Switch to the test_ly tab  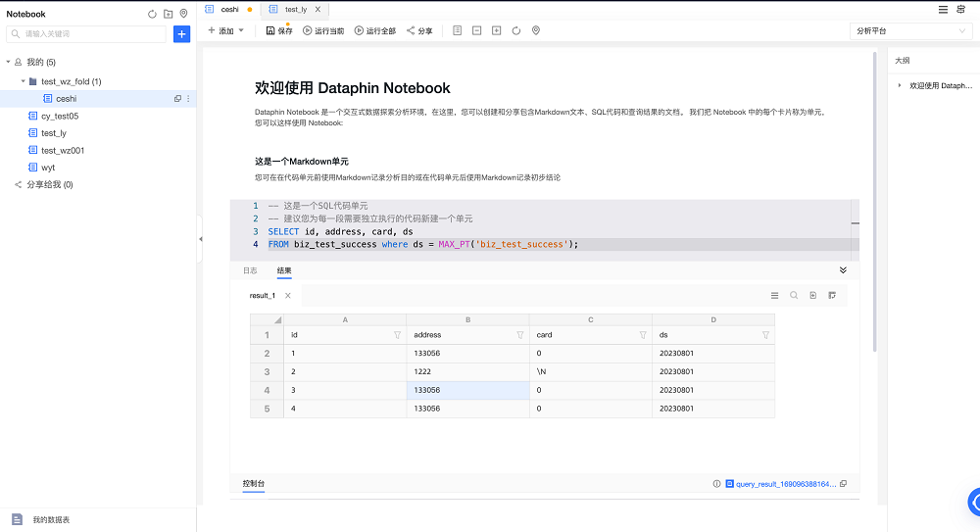coord(295,9)
